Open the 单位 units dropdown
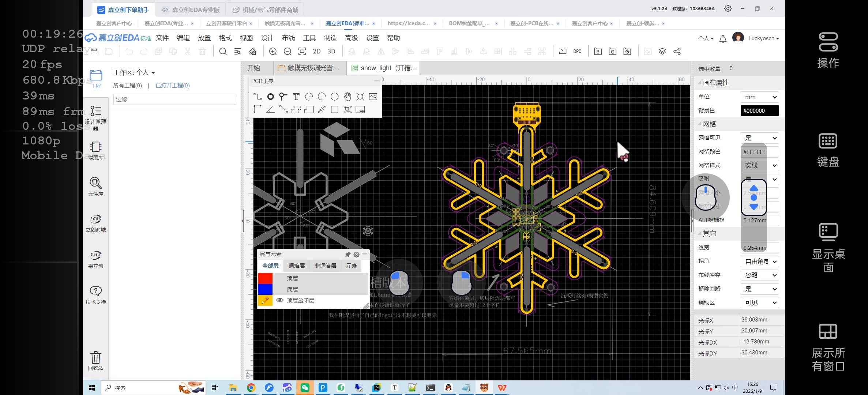868x395 pixels. [x=759, y=97]
